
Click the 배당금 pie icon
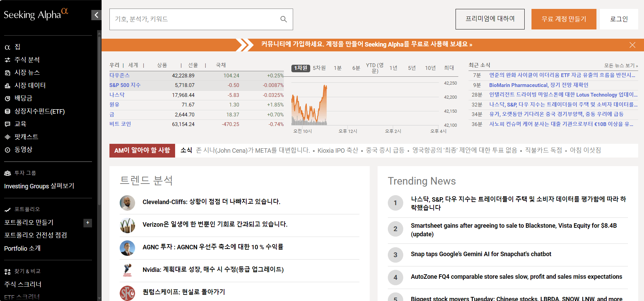(x=8, y=98)
